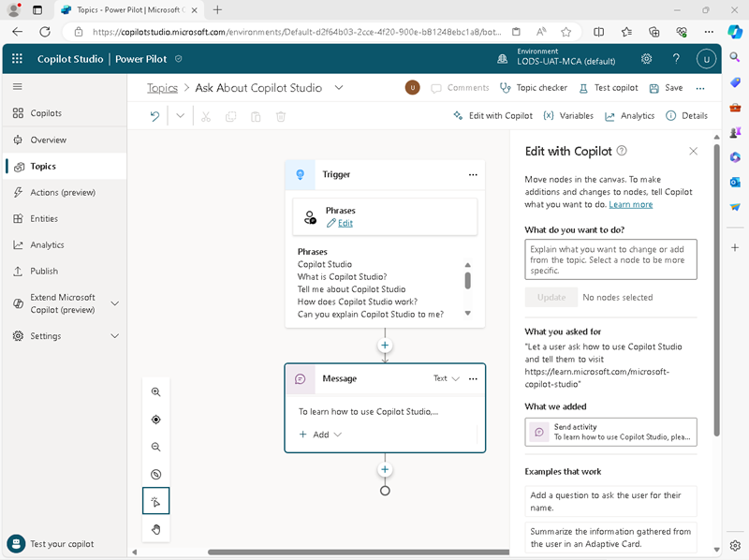The height and width of the screenshot is (560, 749).
Task: Click the cut scissors icon
Action: (x=206, y=116)
